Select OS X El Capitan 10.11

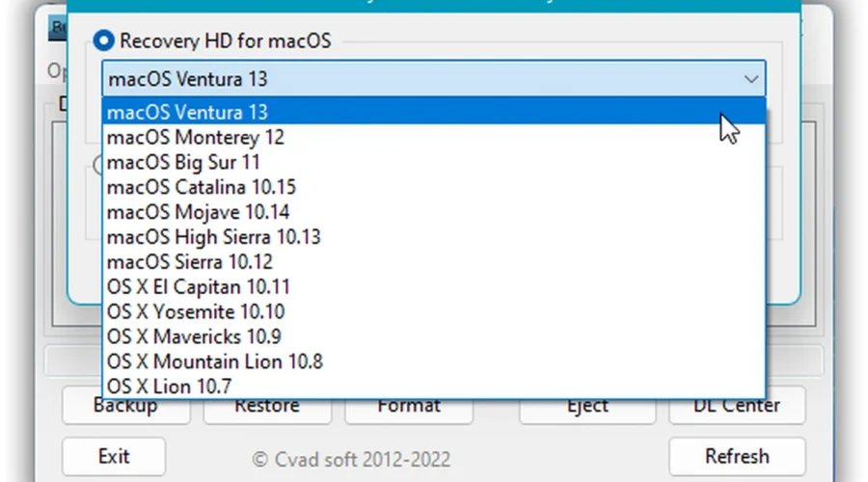[434, 286]
